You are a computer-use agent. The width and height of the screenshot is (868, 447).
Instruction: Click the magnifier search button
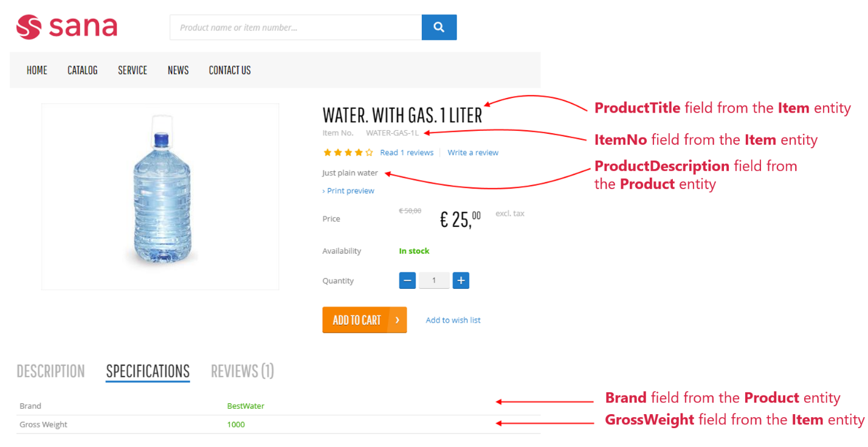pyautogui.click(x=439, y=27)
